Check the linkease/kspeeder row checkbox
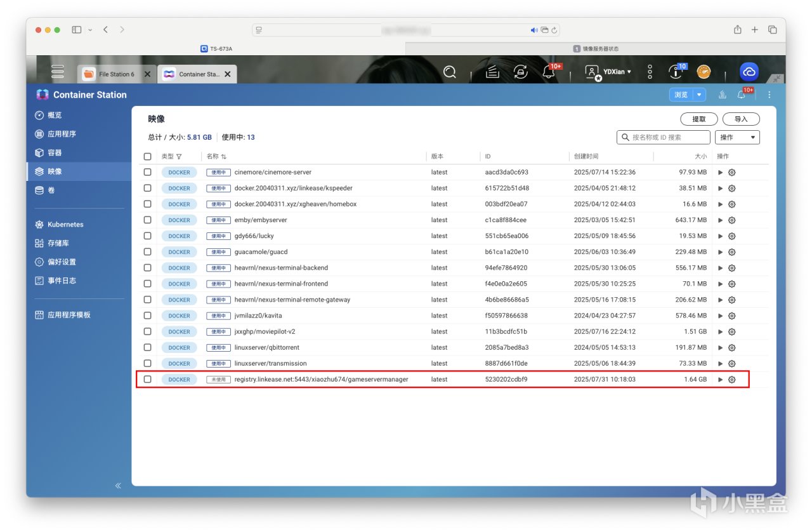 click(148, 188)
